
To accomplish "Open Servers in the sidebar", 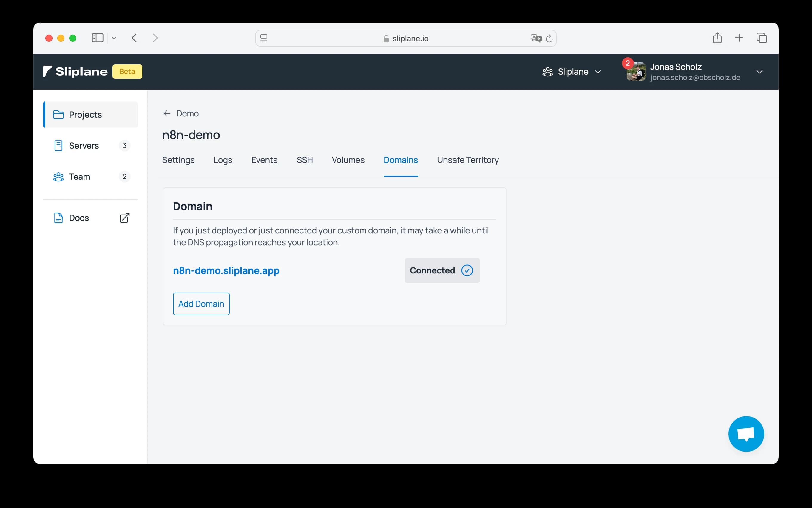I will pyautogui.click(x=90, y=145).
